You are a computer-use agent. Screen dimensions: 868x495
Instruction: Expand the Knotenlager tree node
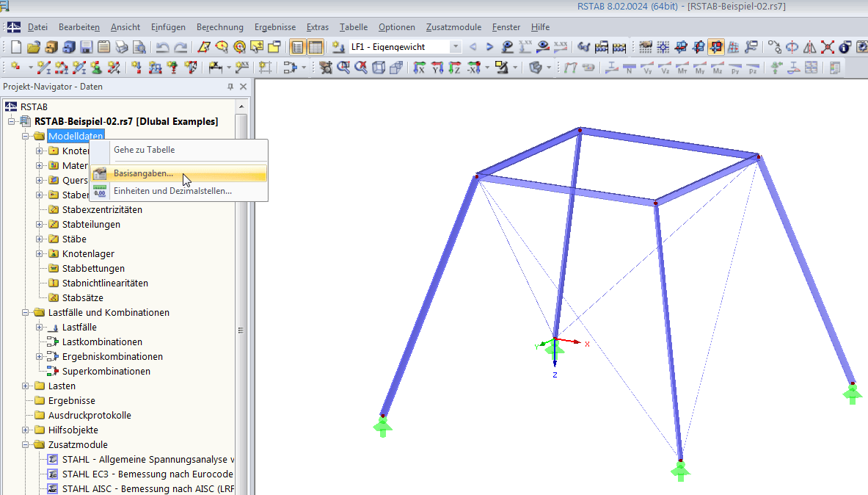(x=40, y=254)
